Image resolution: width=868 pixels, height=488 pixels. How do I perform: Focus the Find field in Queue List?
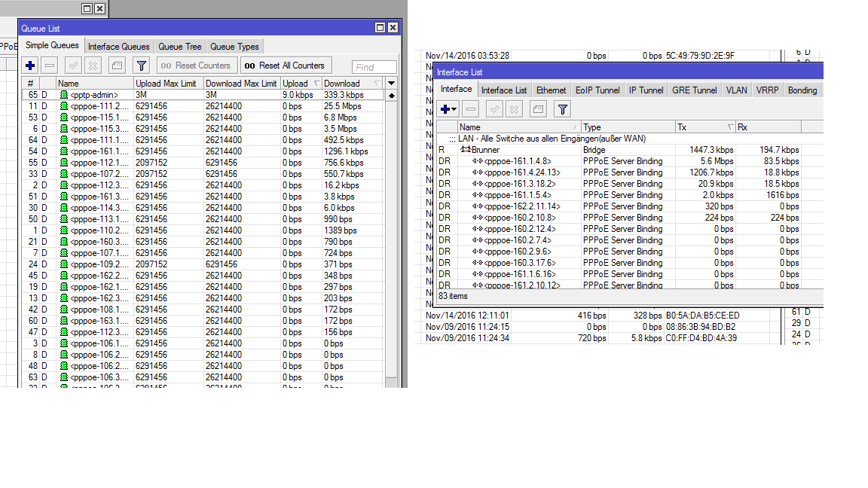(x=374, y=67)
